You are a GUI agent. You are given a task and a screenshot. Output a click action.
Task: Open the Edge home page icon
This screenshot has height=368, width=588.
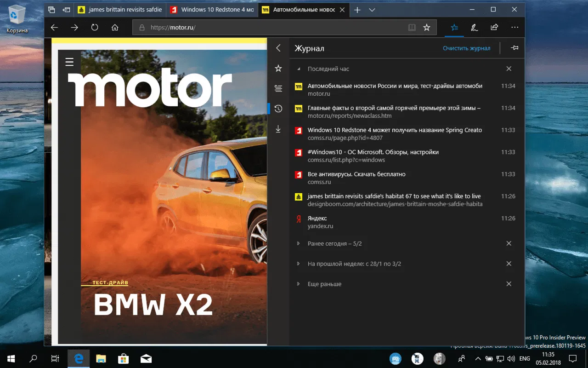tap(115, 27)
